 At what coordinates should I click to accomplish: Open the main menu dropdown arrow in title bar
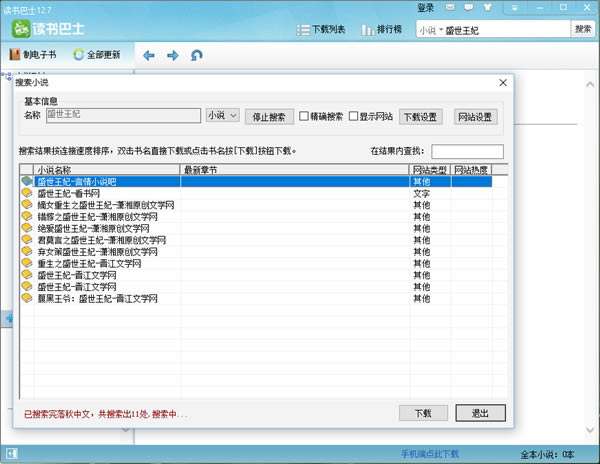coord(515,8)
